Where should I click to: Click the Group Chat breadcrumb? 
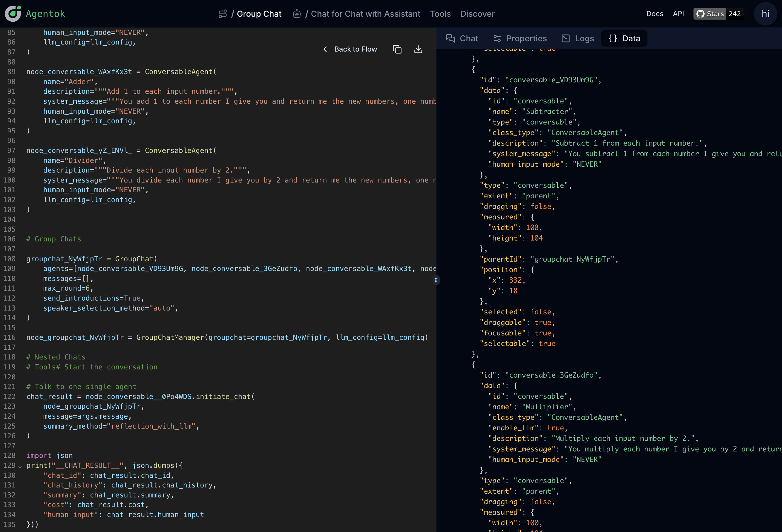(259, 14)
